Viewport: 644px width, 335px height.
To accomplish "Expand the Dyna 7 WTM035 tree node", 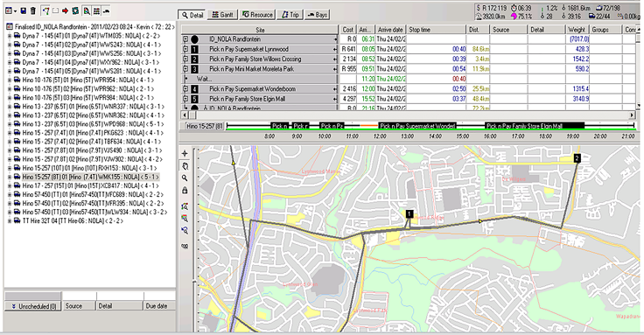I will click(x=10, y=36).
